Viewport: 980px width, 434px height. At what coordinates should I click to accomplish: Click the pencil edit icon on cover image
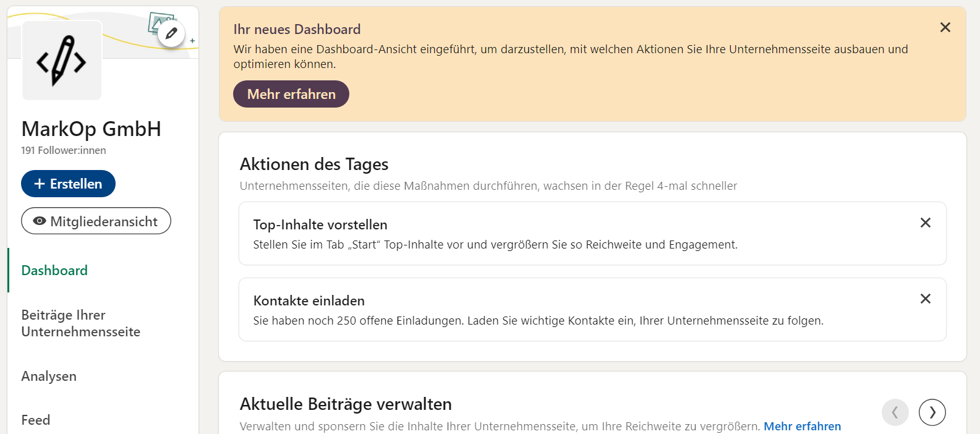tap(171, 33)
